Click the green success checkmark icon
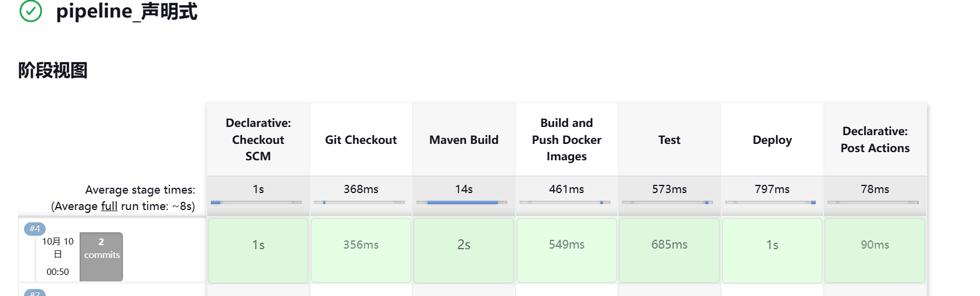 [31, 11]
